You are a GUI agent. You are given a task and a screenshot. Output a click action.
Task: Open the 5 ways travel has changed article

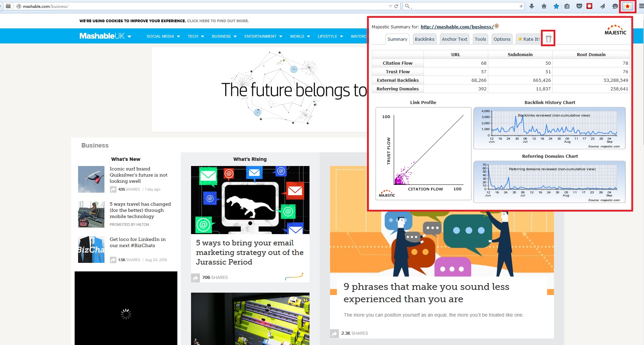pyautogui.click(x=140, y=210)
